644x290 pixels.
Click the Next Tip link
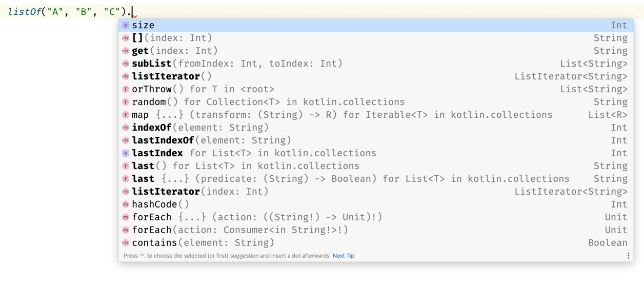[x=344, y=256]
